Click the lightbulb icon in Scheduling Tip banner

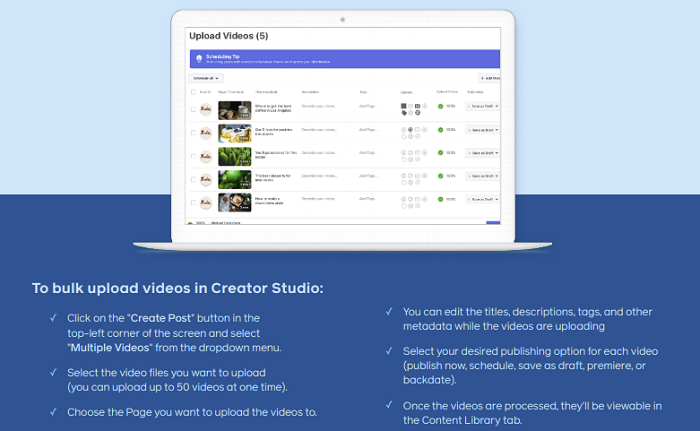199,58
